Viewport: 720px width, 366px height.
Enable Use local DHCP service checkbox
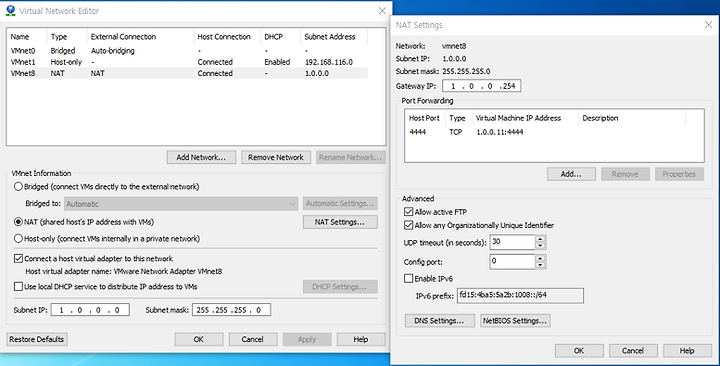tap(18, 287)
